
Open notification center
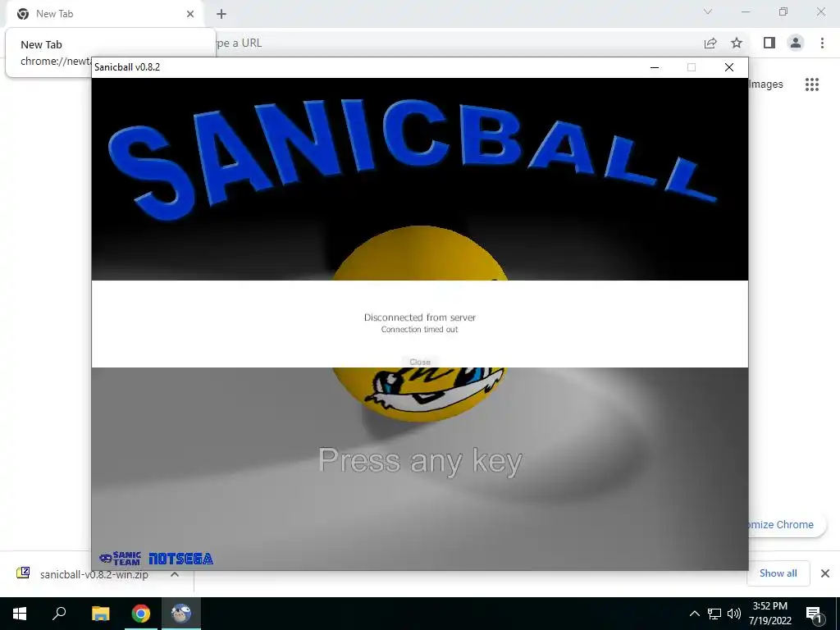click(x=814, y=614)
